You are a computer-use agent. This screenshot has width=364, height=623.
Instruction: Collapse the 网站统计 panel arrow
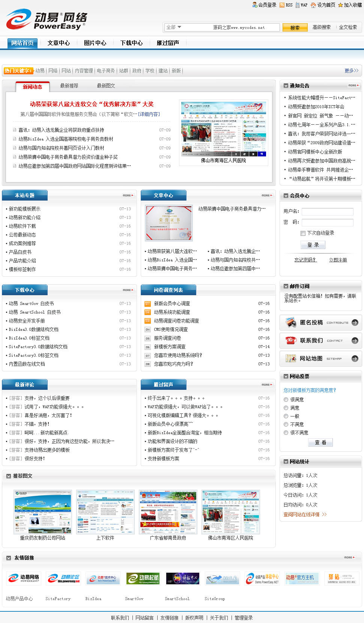[286, 462]
